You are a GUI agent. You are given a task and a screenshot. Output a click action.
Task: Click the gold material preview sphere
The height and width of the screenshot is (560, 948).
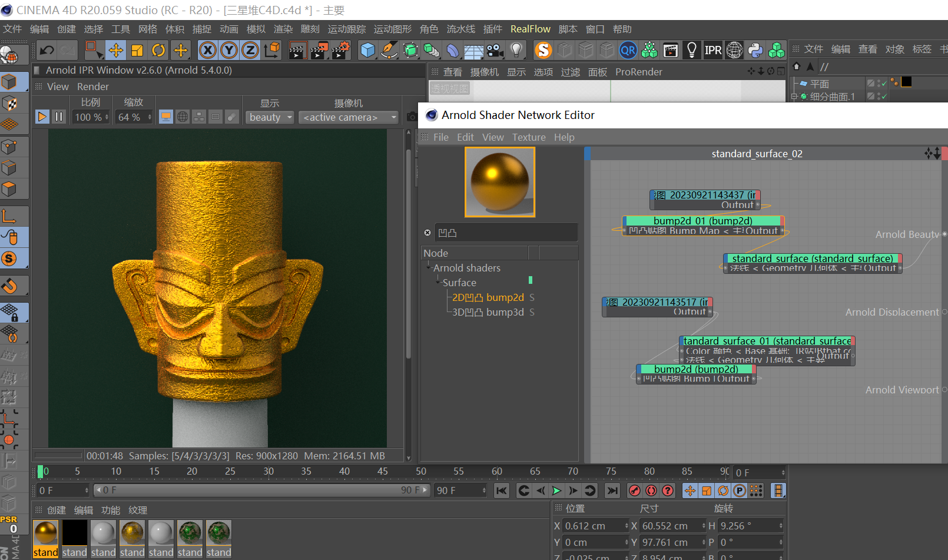click(x=500, y=181)
